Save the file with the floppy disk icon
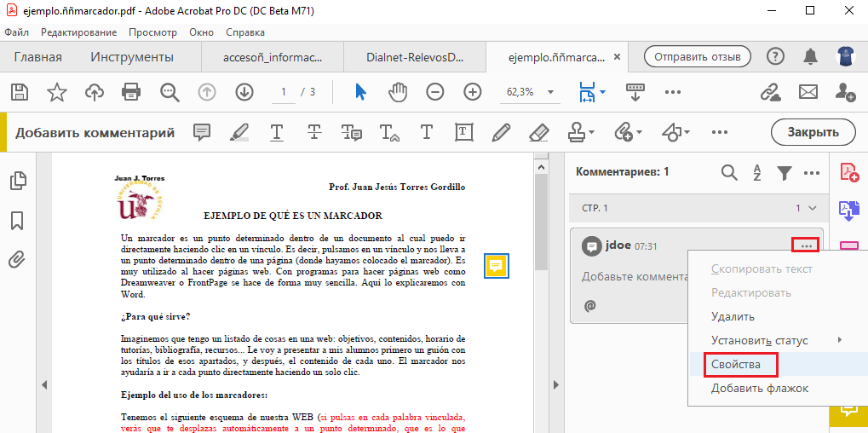868x433 pixels. [x=20, y=92]
